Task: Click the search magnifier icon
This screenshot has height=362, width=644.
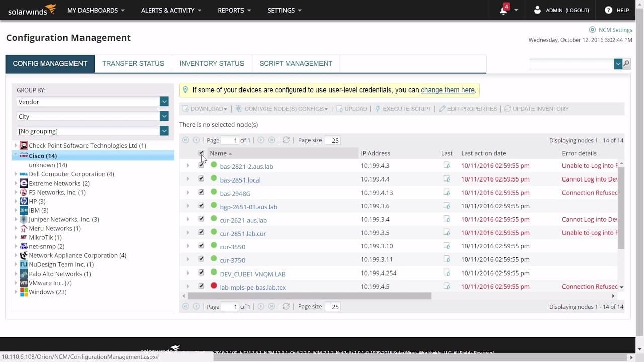Action: coord(626,64)
